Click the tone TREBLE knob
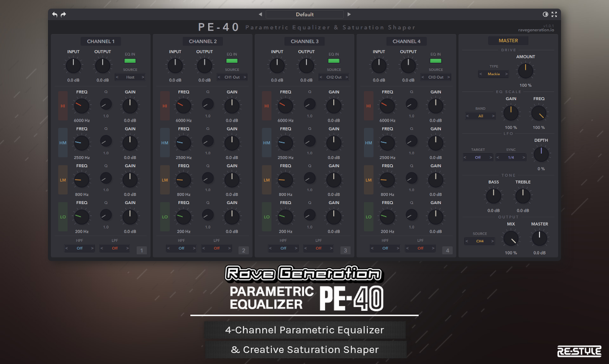This screenshot has height=364, width=609. pos(523,196)
